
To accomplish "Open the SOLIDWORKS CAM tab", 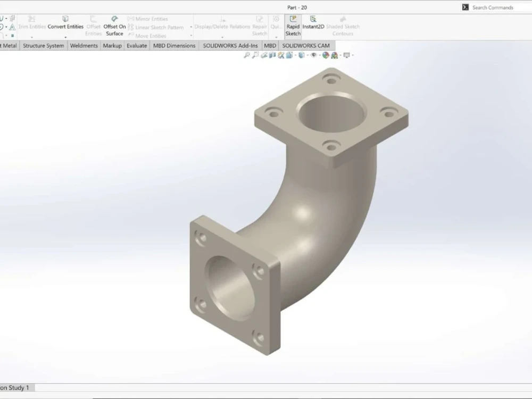I will pos(306,46).
